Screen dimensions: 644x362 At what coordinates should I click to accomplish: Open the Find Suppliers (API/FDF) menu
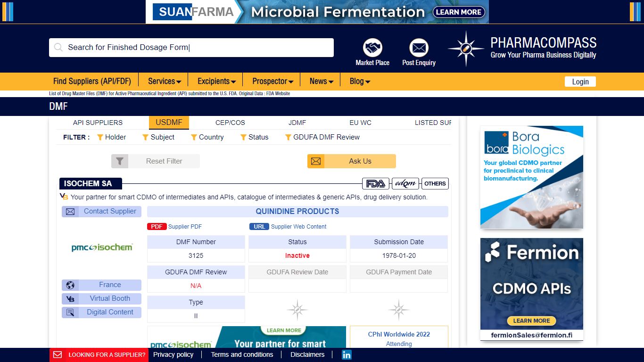92,81
